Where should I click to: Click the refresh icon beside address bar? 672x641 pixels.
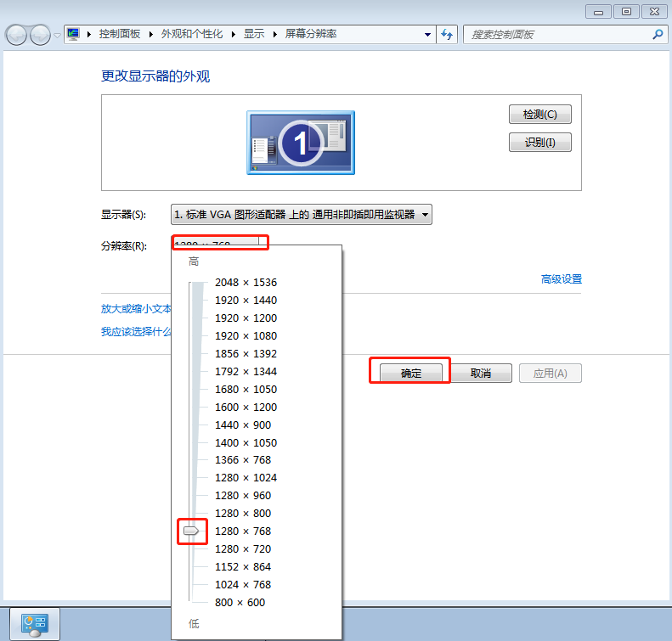[448, 35]
